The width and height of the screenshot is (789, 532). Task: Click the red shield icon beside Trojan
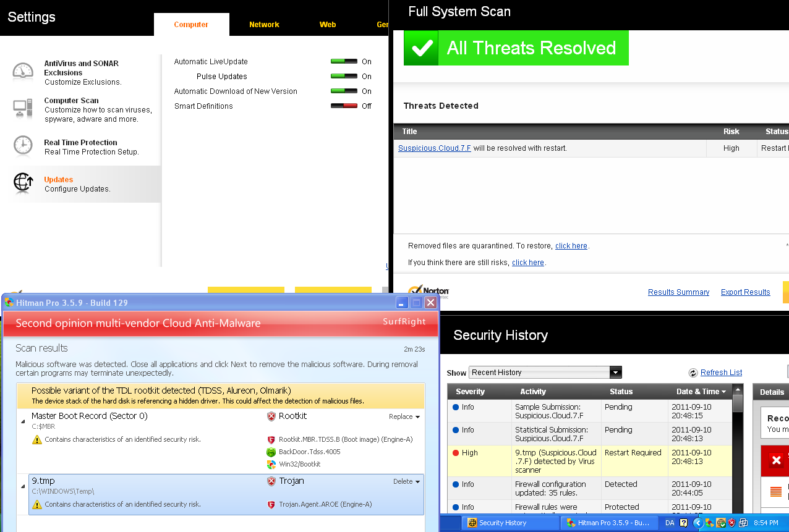pyautogui.click(x=271, y=481)
